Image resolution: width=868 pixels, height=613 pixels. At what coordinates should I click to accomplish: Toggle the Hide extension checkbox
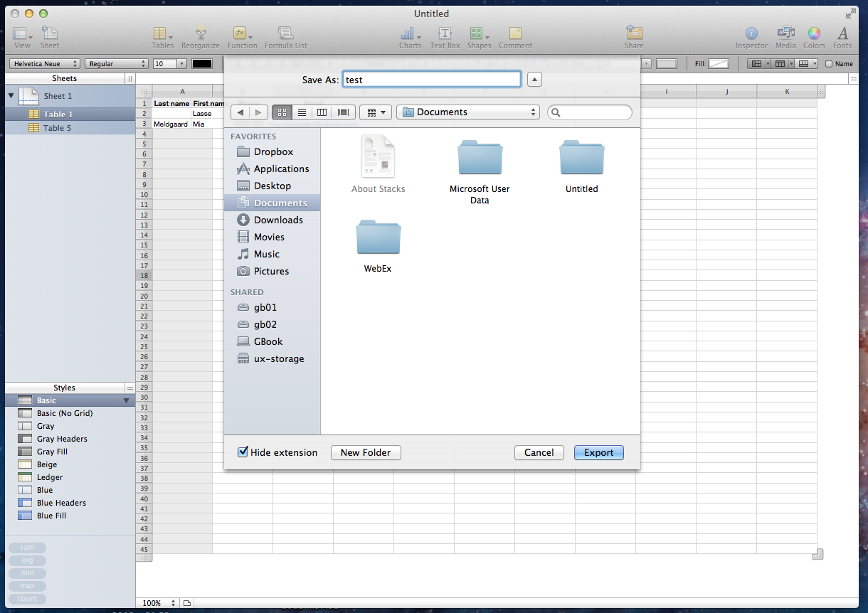pyautogui.click(x=243, y=452)
